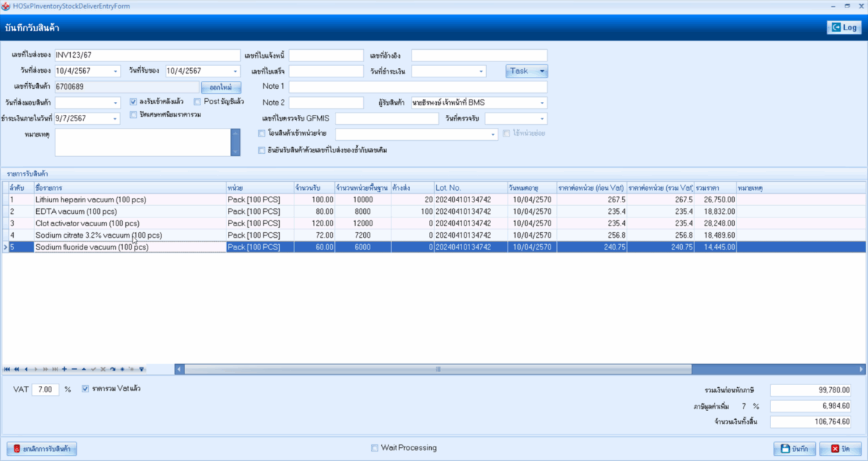Image resolution: width=868 pixels, height=461 pixels.
Task: Click total price cell 26,750.00
Action: coord(715,199)
